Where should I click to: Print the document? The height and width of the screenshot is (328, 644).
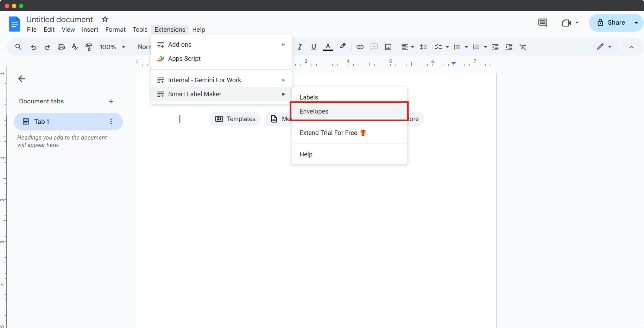pos(61,47)
